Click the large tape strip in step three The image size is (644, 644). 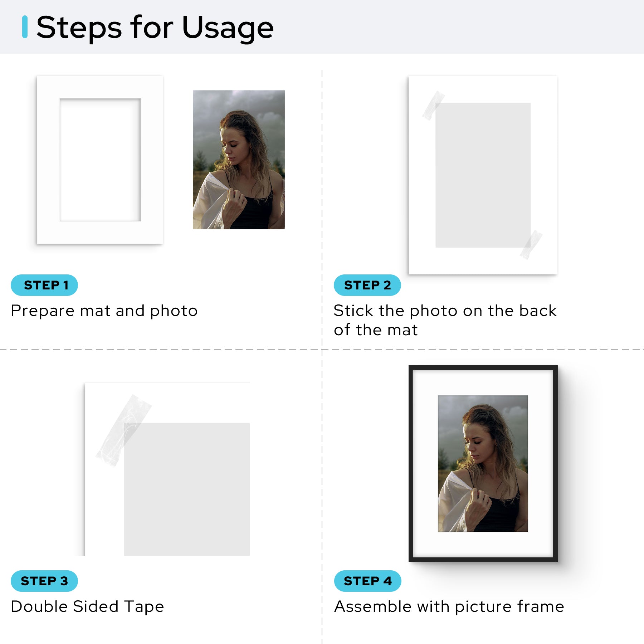click(x=123, y=430)
